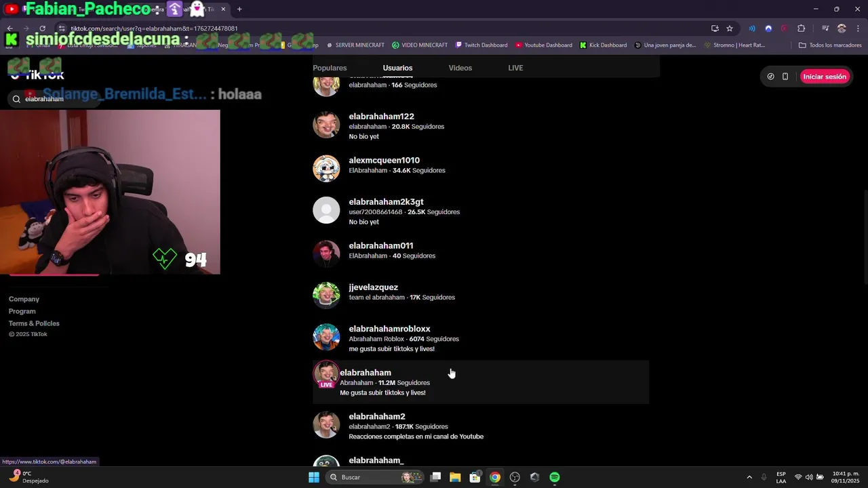Click the TikTok search field with elabrahaham

(54, 99)
